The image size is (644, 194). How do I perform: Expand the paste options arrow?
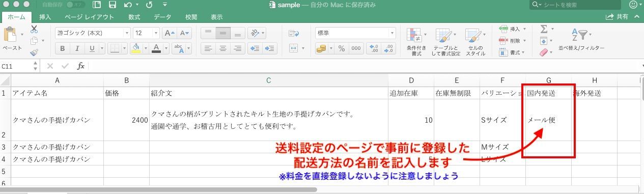pyautogui.click(x=22, y=35)
